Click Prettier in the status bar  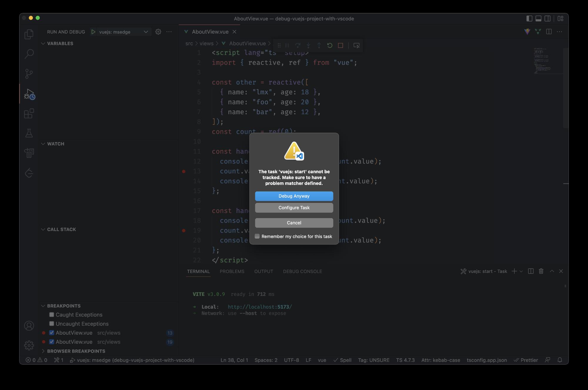click(x=526, y=360)
